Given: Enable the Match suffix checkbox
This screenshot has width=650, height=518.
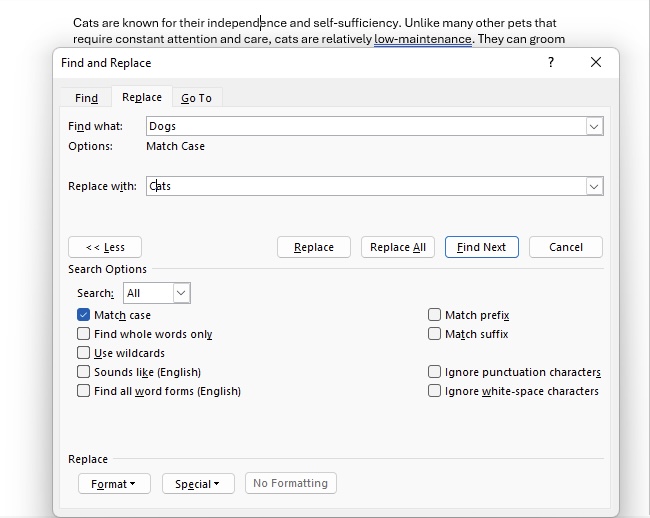Looking at the screenshot, I should (434, 334).
